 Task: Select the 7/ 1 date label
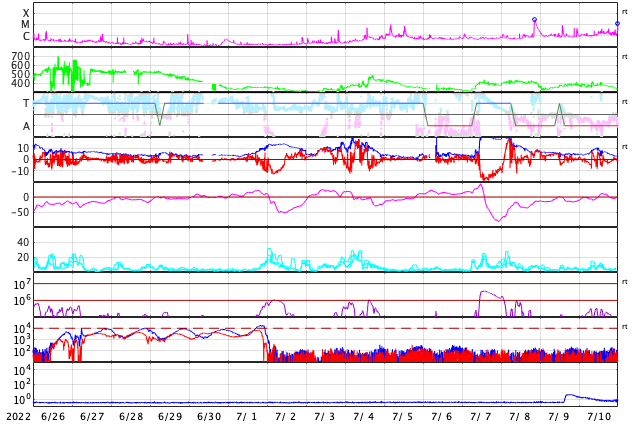coord(247,416)
